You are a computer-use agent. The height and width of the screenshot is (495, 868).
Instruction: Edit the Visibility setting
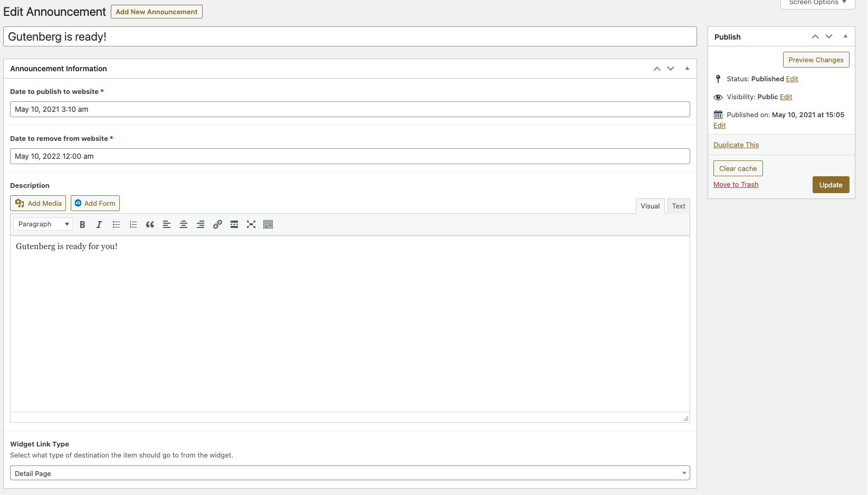[786, 97]
